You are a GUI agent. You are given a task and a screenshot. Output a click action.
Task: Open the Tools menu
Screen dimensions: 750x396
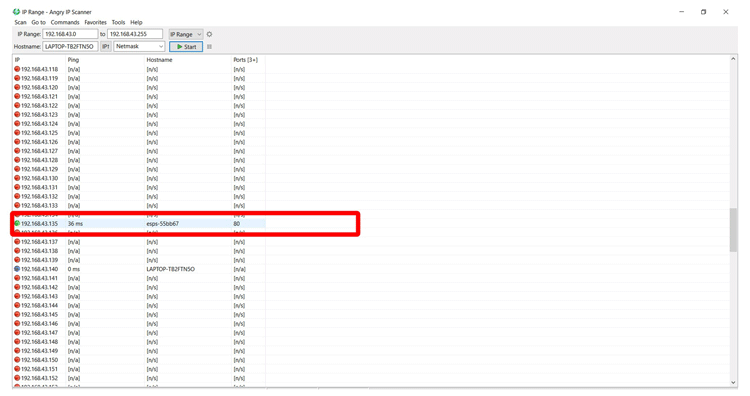click(118, 22)
